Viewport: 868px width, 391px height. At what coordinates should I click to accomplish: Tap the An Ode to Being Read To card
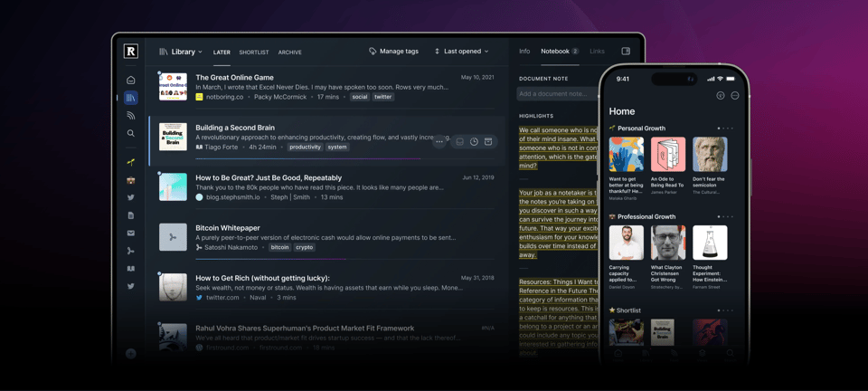coord(668,168)
